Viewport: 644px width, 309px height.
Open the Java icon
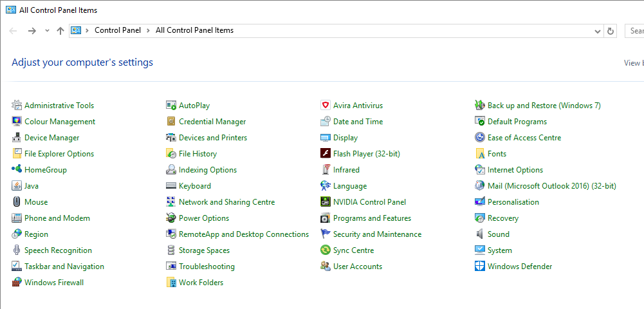pos(17,186)
